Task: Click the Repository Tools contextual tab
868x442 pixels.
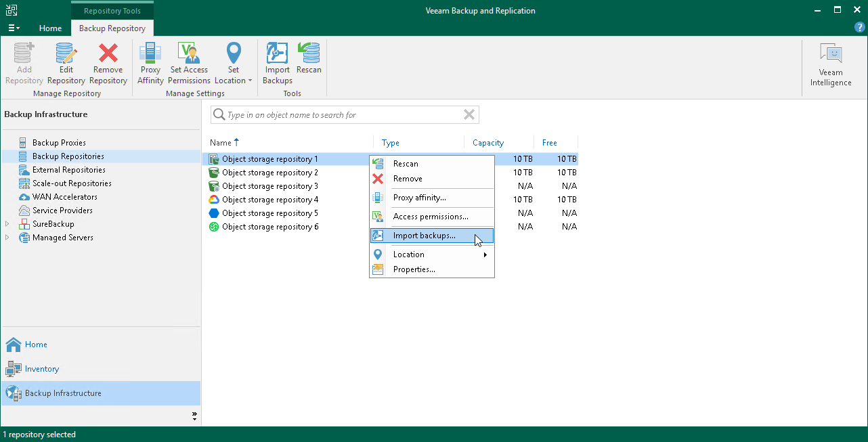Action: point(112,11)
